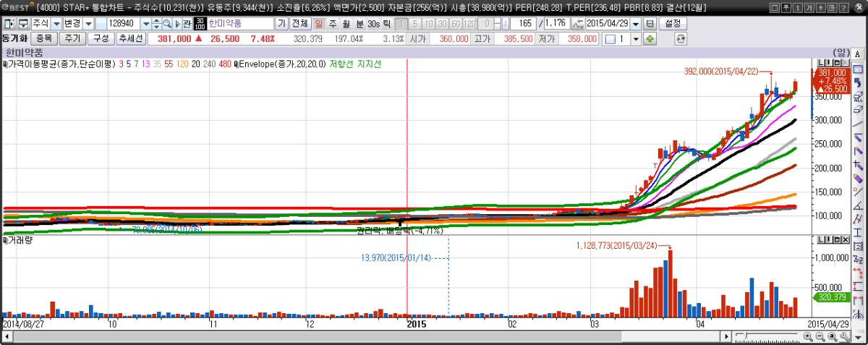This screenshot has width=868, height=345.
Task: Click the 30/100 black icon
Action: tap(200, 24)
